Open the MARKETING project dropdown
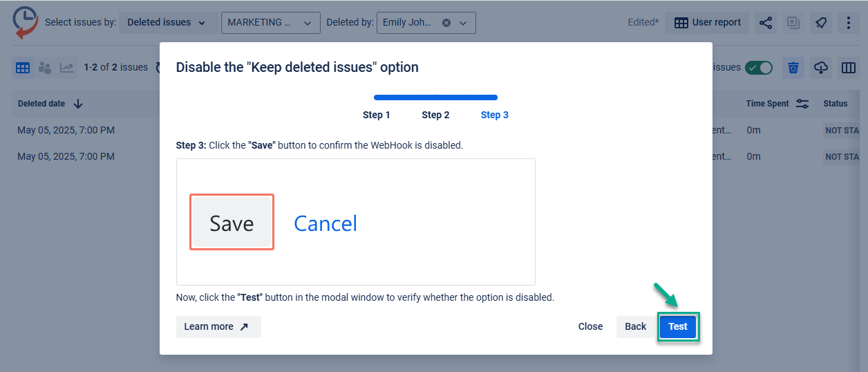The width and height of the screenshot is (868, 372). click(270, 23)
